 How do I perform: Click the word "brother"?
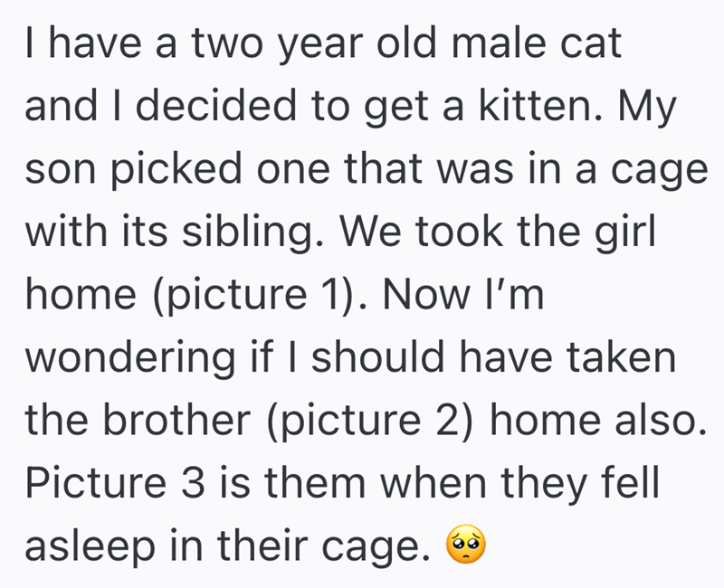[x=183, y=419]
